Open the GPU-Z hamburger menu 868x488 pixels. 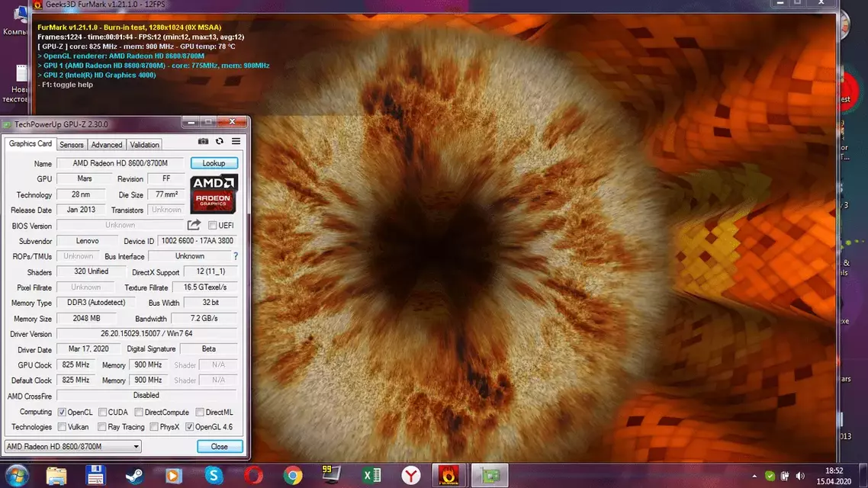(x=236, y=141)
